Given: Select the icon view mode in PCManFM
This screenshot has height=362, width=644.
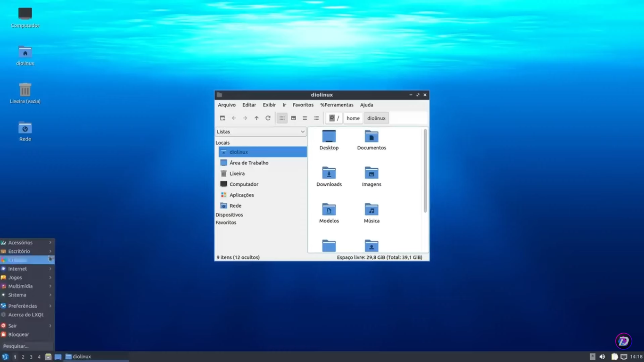Looking at the screenshot, I should click(x=281, y=118).
